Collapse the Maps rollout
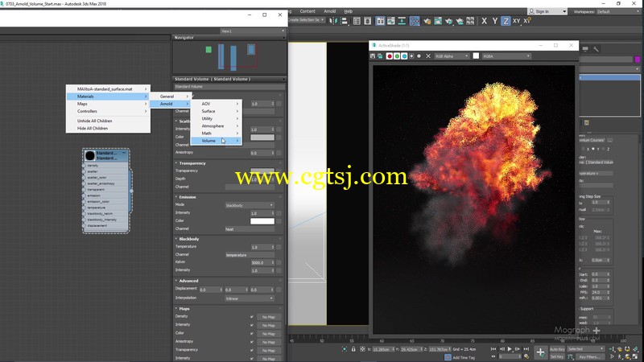Viewport: 644px width, 362px height. (x=184, y=309)
